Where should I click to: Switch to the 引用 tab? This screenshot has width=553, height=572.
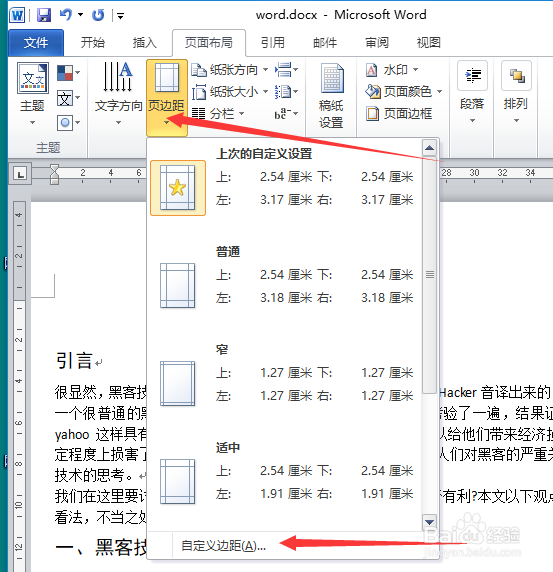click(272, 43)
